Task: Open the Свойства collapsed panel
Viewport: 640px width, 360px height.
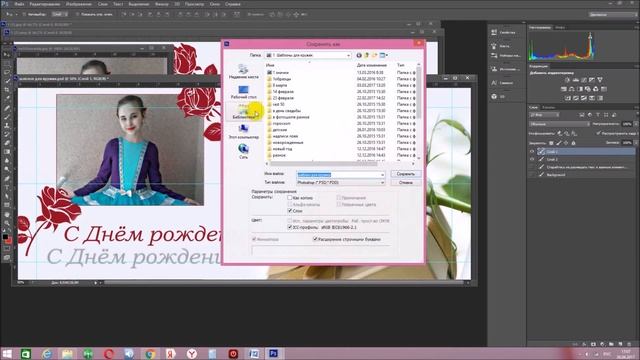Action: tap(503, 33)
